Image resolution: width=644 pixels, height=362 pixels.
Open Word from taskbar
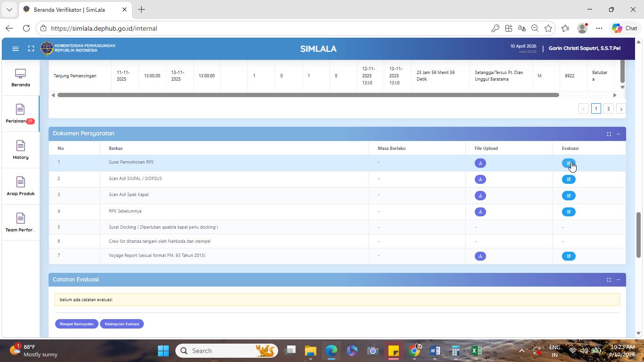(435, 351)
